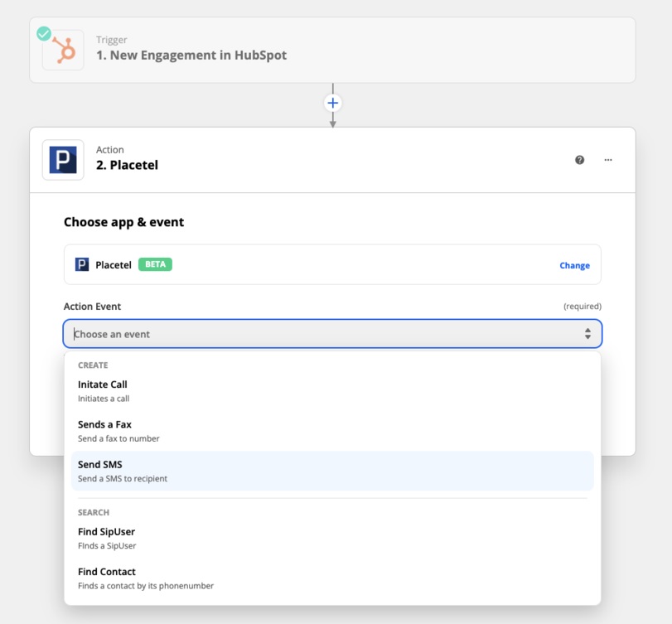672x624 pixels.
Task: Click the Placetel app name in the selector
Action: coord(114,265)
